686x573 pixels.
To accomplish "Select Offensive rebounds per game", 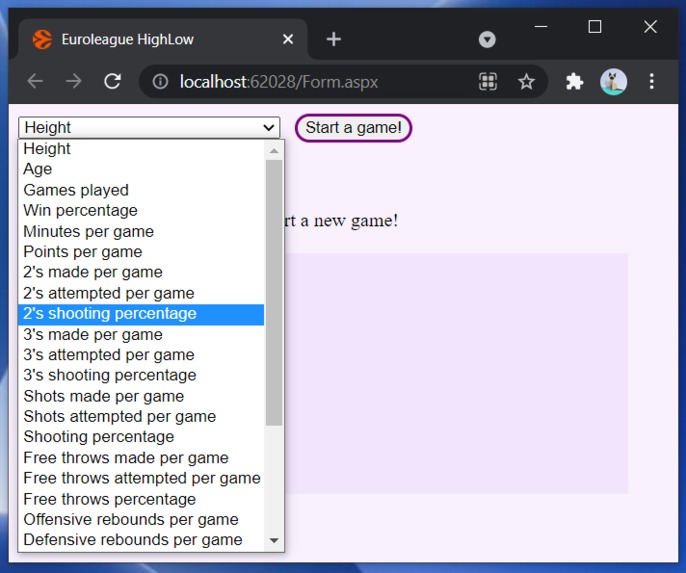I will point(141,520).
